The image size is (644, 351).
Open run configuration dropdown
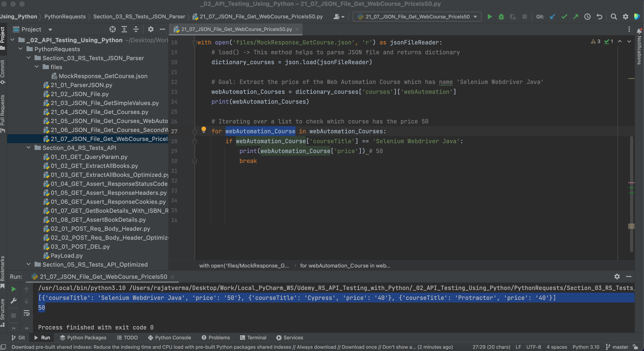[x=417, y=17]
